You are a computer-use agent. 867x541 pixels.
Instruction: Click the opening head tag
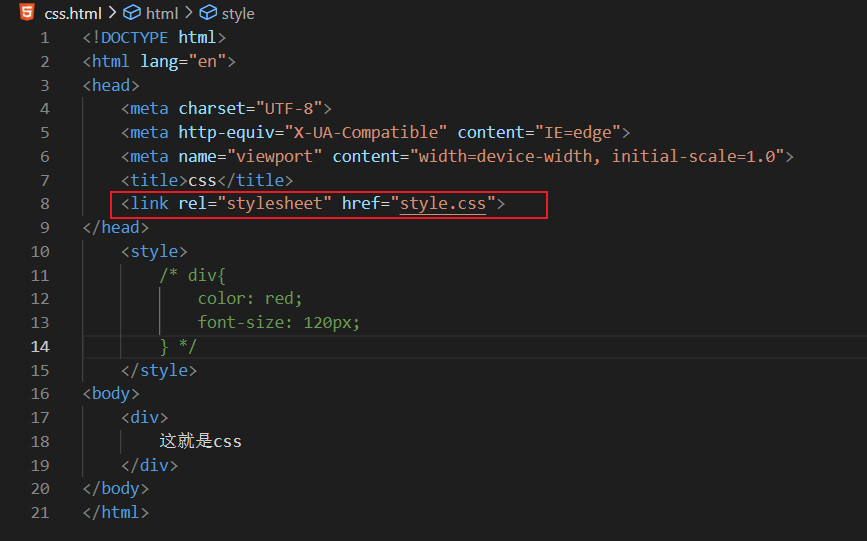pos(111,85)
